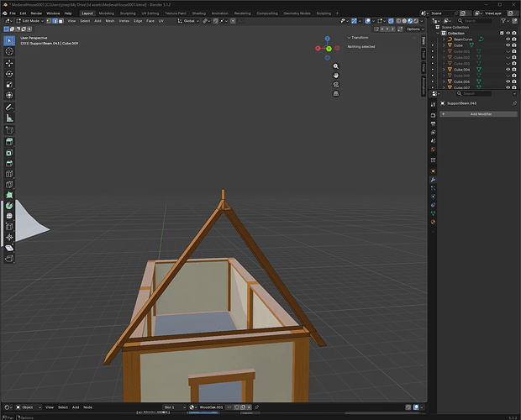Hide Cube.004 with its eye icon
521x420 pixels.
point(508,70)
